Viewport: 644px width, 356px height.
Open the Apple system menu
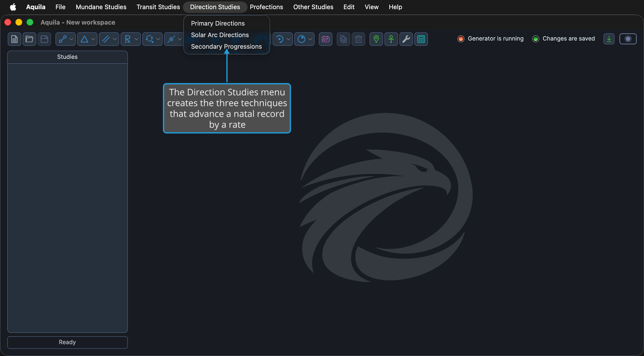13,7
